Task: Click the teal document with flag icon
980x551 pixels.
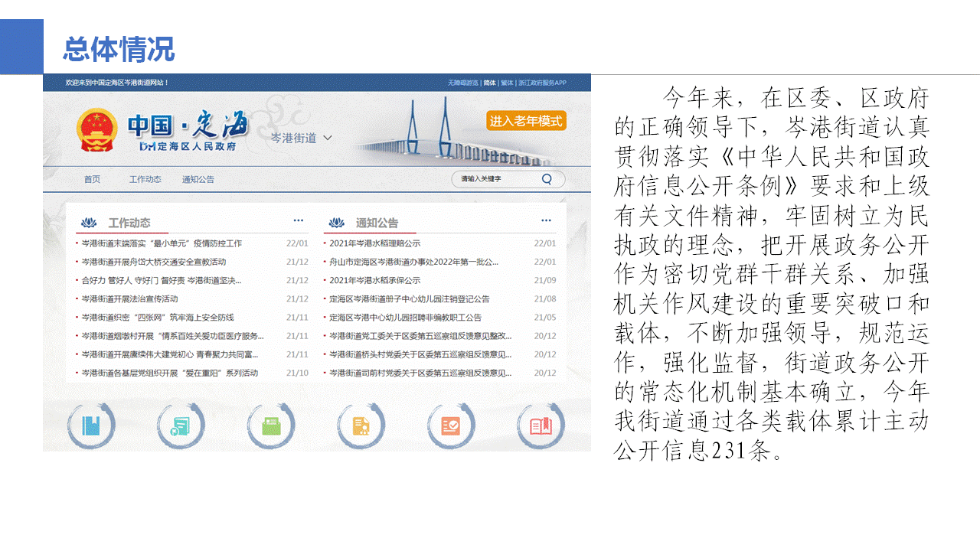Action: [x=181, y=425]
